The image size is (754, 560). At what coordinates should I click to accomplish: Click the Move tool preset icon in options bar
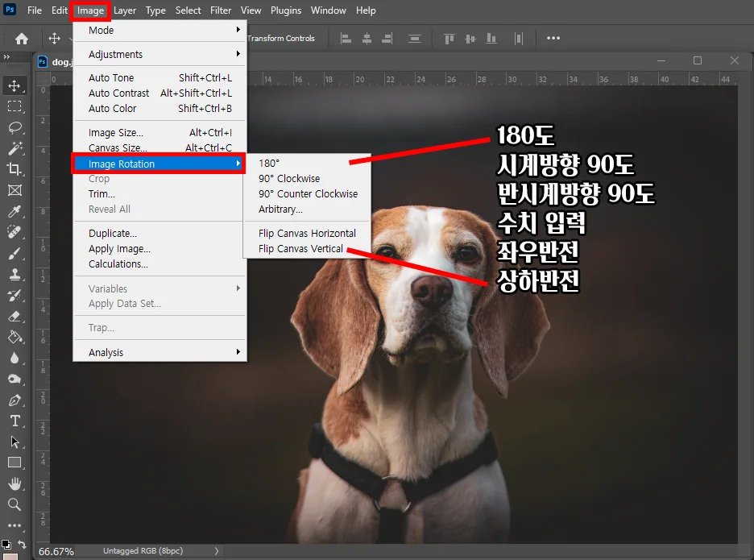[x=54, y=38]
